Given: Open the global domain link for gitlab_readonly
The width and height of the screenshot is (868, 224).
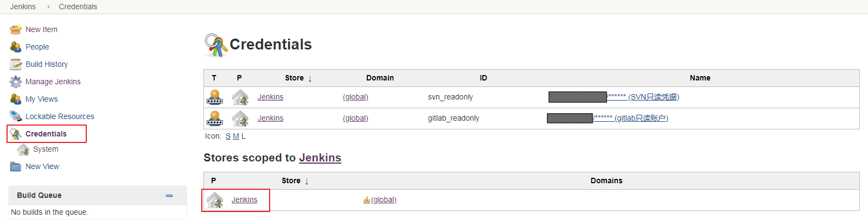Looking at the screenshot, I should tap(355, 118).
